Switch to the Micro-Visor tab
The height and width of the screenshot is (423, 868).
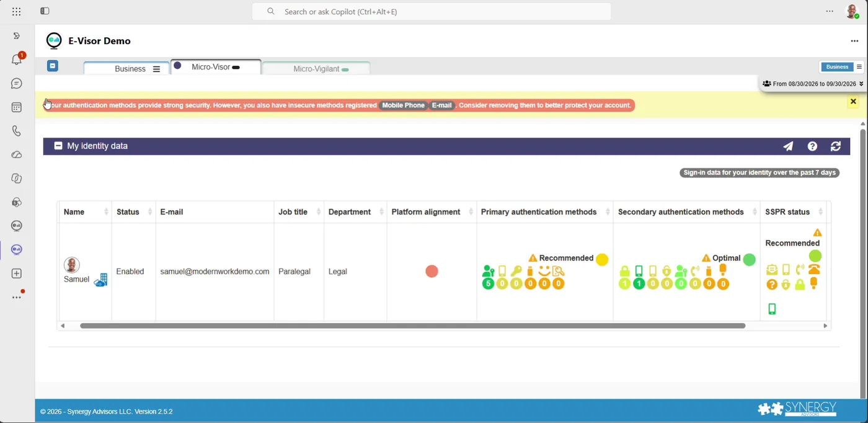216,67
